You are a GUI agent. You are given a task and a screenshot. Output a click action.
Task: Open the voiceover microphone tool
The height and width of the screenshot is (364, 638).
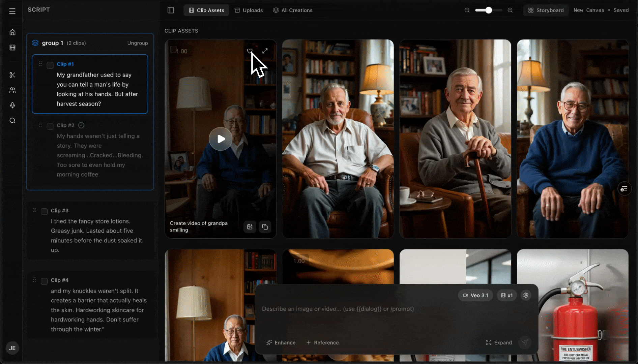[x=12, y=105]
